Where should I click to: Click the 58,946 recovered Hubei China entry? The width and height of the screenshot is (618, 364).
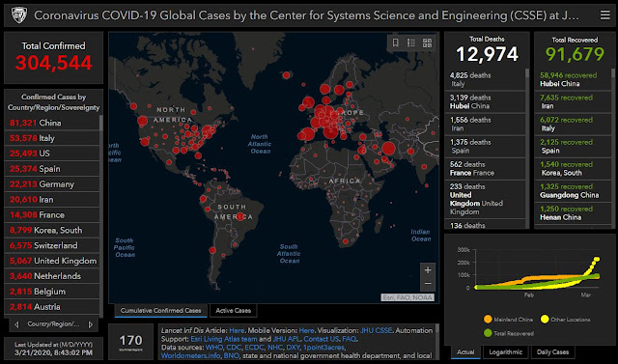click(x=573, y=79)
